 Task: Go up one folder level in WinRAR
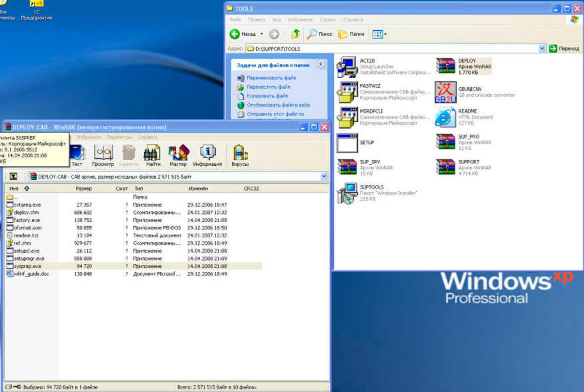coord(13,176)
